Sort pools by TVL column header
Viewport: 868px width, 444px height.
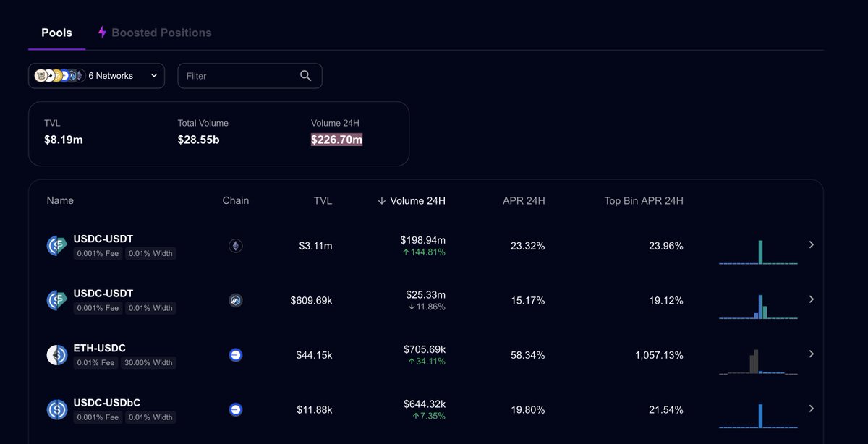[323, 200]
